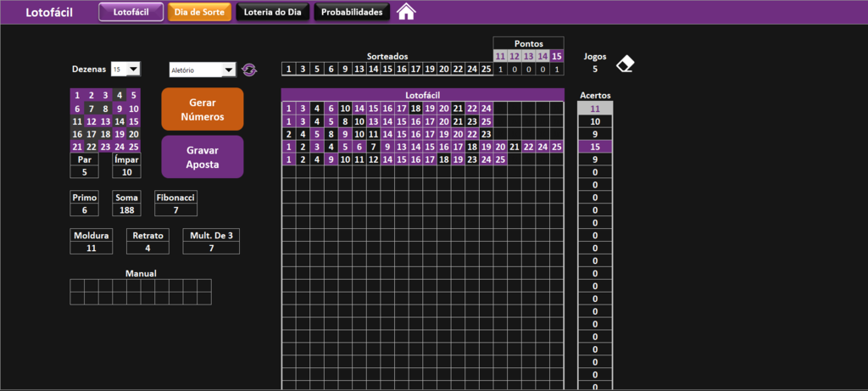The height and width of the screenshot is (391, 868).
Task: Click drawn number 25 in Sorteados row
Action: click(x=486, y=70)
